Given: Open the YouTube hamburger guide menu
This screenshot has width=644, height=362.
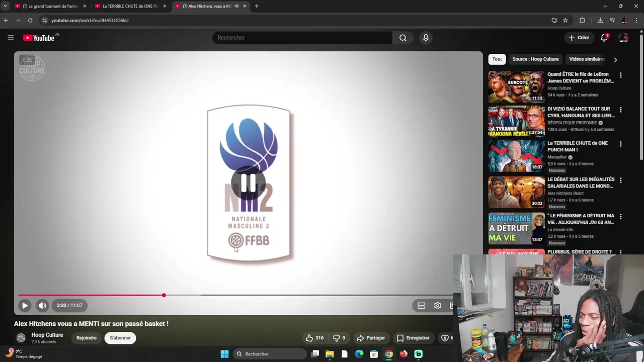Looking at the screenshot, I should pos(11,38).
